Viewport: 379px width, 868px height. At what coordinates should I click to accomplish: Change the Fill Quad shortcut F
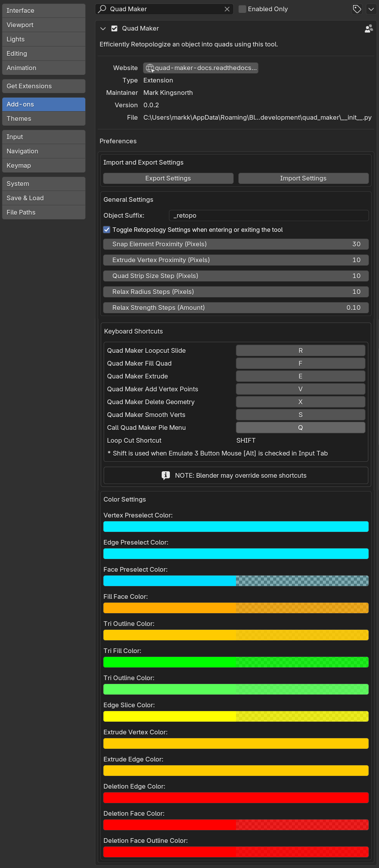[x=301, y=363]
